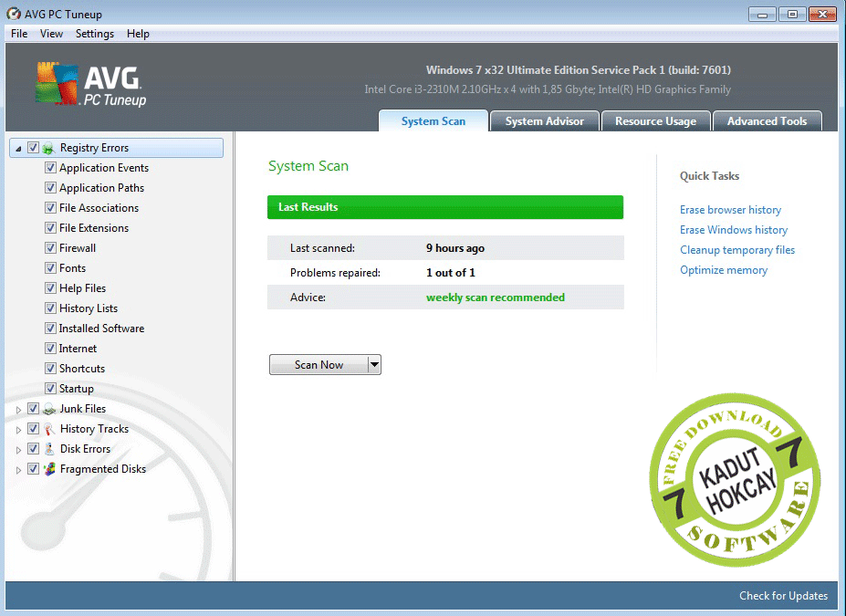Select the Fragmented Disks tree row

[102, 469]
